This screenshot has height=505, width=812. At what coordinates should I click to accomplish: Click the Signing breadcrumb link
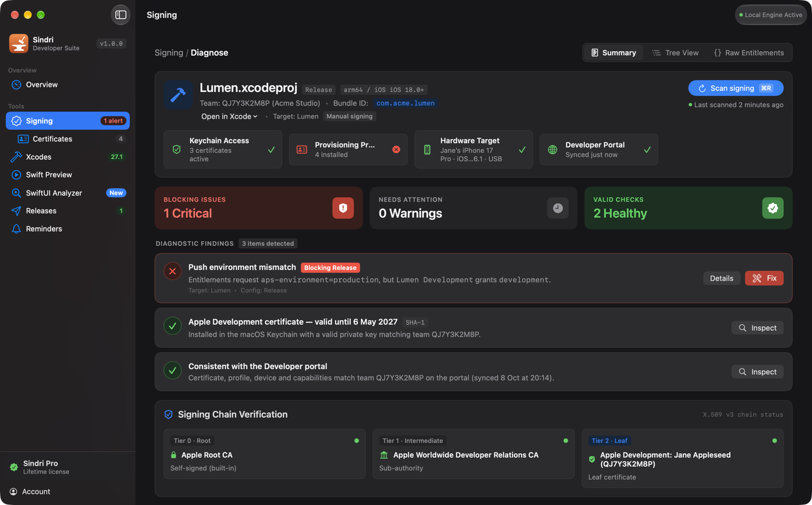point(169,52)
